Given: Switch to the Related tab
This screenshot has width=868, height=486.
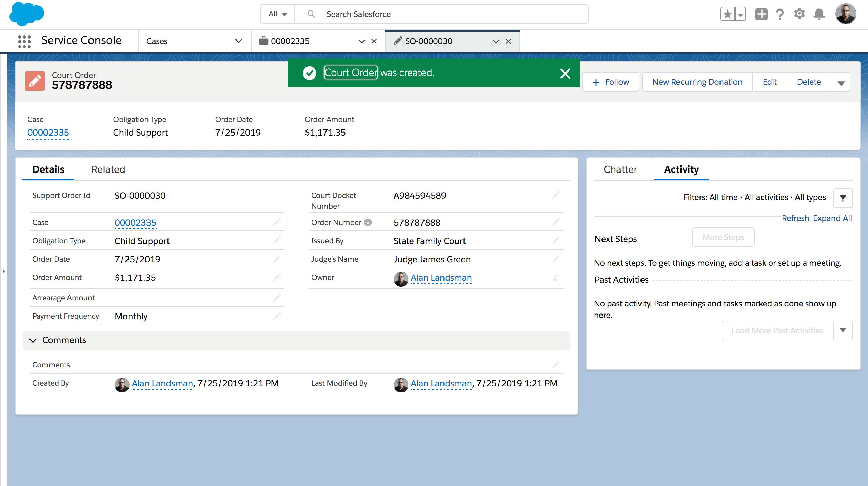Looking at the screenshot, I should click(108, 169).
